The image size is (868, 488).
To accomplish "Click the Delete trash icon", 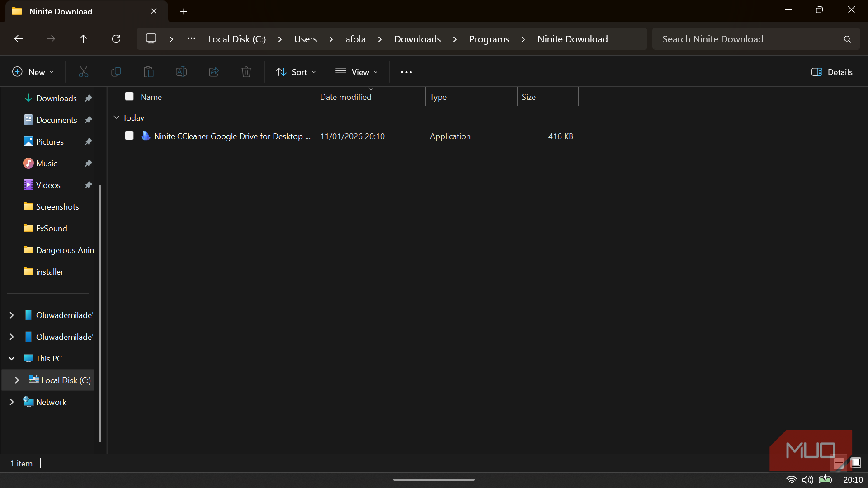I will (x=246, y=72).
